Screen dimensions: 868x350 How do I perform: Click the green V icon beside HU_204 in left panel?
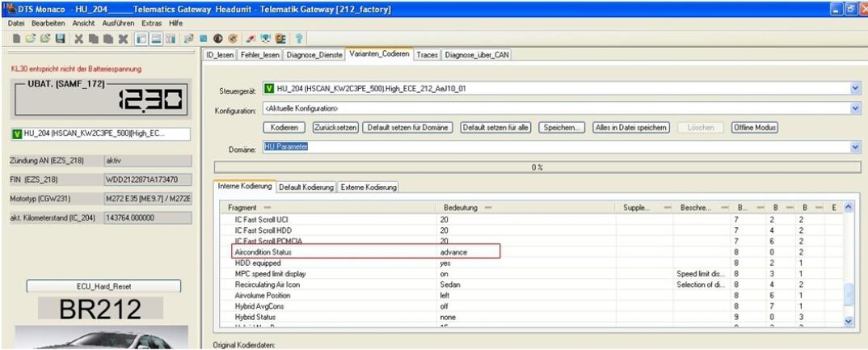16,134
